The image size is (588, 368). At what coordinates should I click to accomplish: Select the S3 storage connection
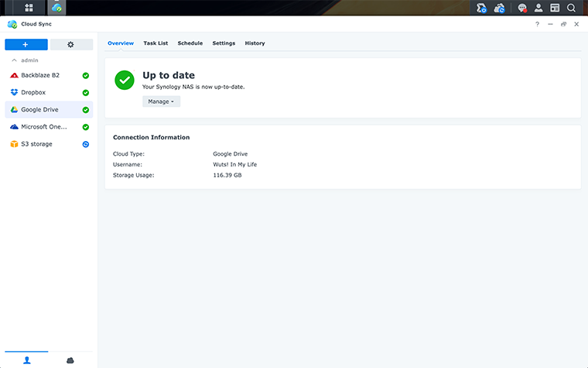click(36, 144)
